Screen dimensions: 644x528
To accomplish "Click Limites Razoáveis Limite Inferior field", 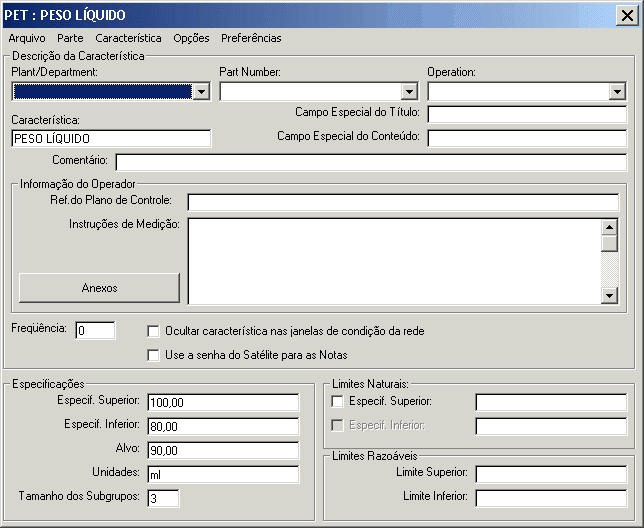I will pyautogui.click(x=551, y=498).
